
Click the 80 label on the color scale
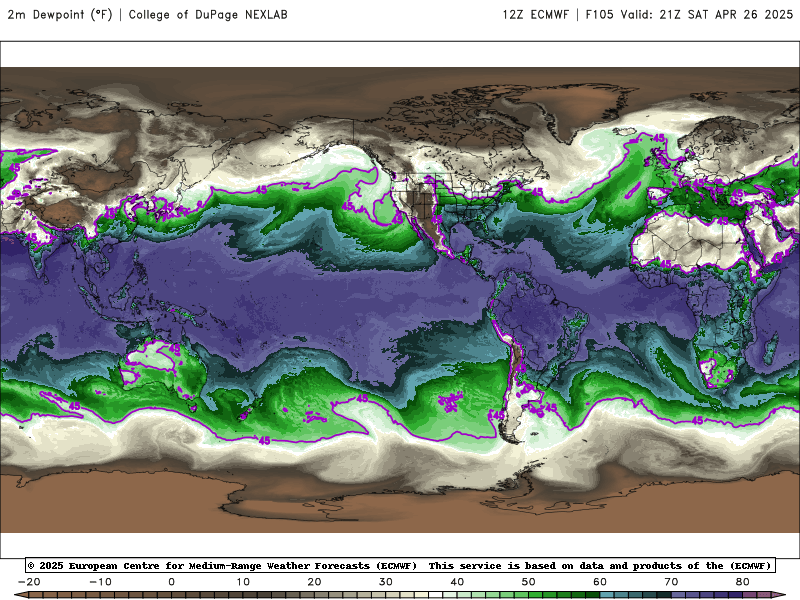pos(743,582)
